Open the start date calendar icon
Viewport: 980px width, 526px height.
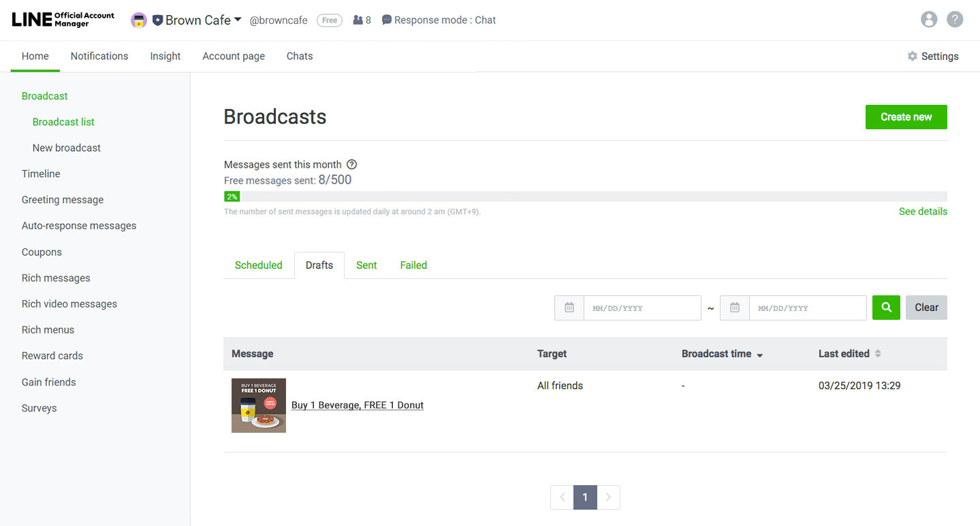click(x=569, y=308)
